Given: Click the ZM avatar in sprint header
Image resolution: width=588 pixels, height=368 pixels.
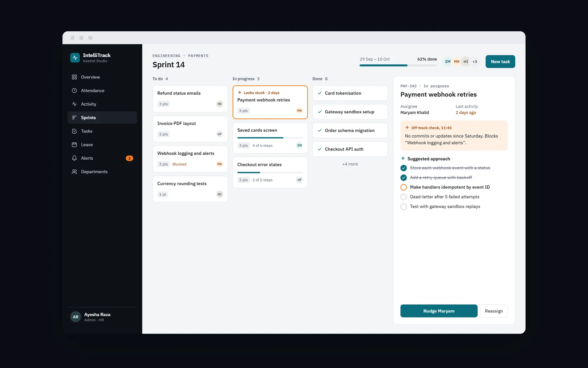Looking at the screenshot, I should [x=448, y=61].
